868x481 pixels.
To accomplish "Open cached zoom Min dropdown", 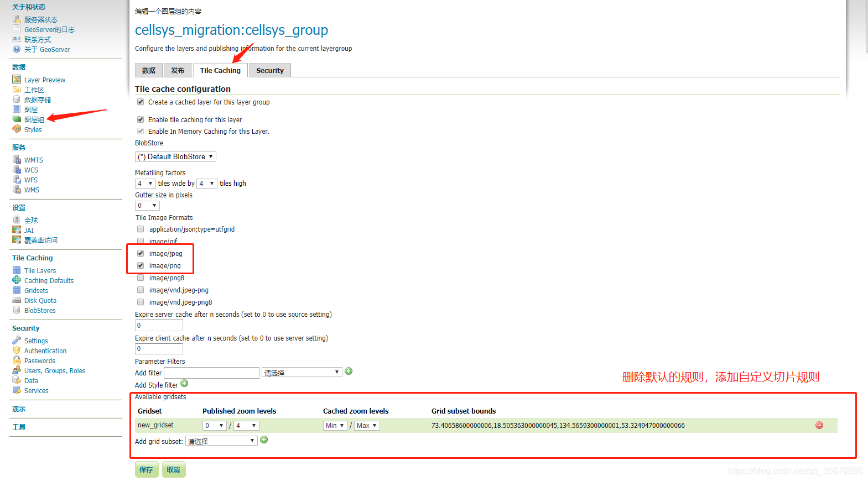I will tap(335, 426).
